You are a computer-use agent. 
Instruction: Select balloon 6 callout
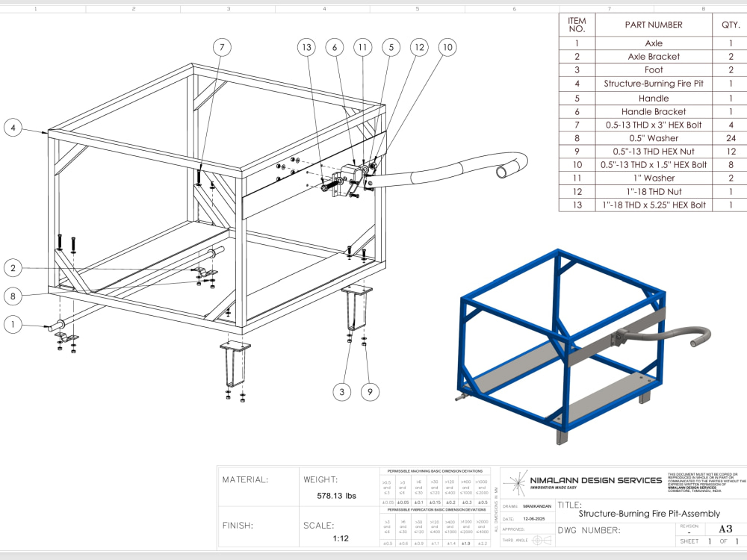[x=335, y=47]
